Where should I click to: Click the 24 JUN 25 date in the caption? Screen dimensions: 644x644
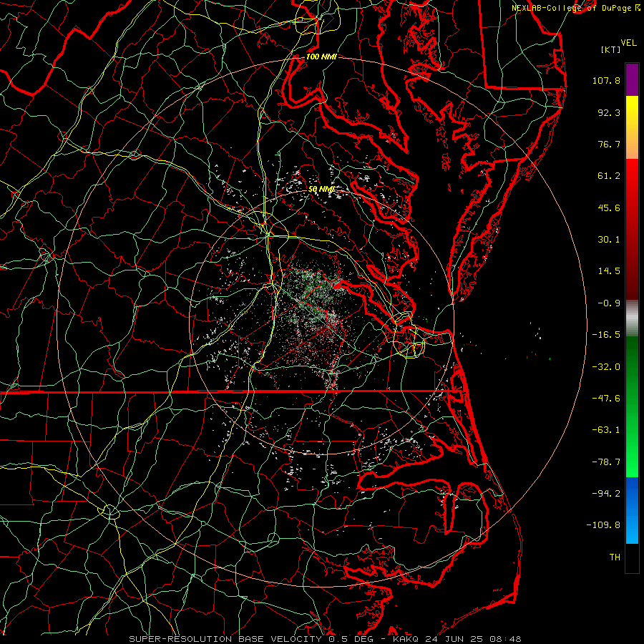pyautogui.click(x=456, y=639)
